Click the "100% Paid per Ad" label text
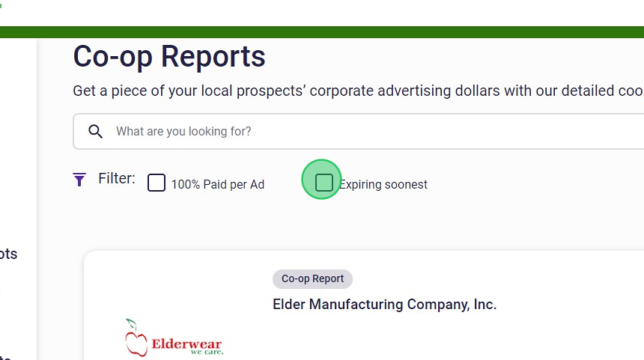Viewport: 644px width, 360px height. 217,184
